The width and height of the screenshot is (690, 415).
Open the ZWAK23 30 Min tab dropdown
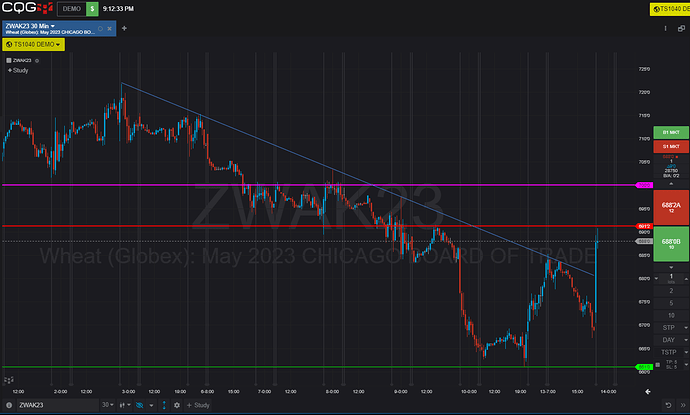click(x=53, y=26)
